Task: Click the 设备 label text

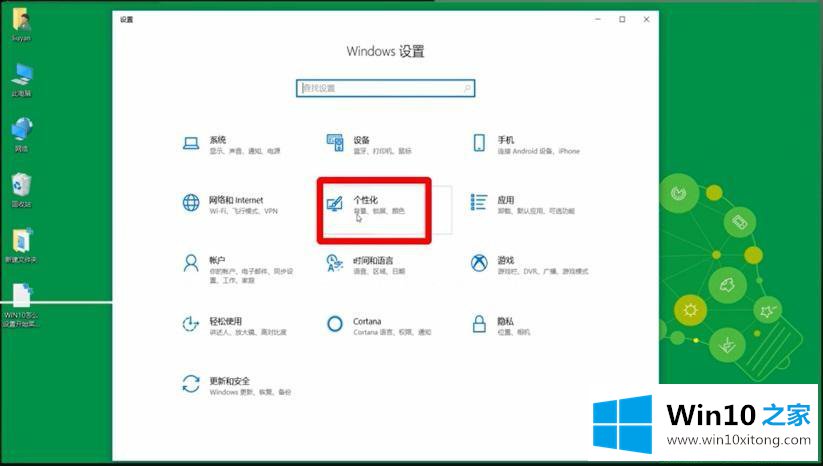Action: pyautogui.click(x=362, y=140)
